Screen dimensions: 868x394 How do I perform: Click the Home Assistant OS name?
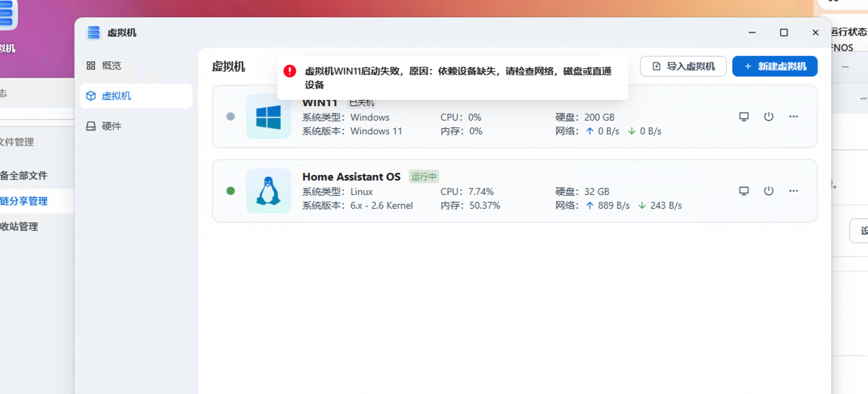[351, 177]
